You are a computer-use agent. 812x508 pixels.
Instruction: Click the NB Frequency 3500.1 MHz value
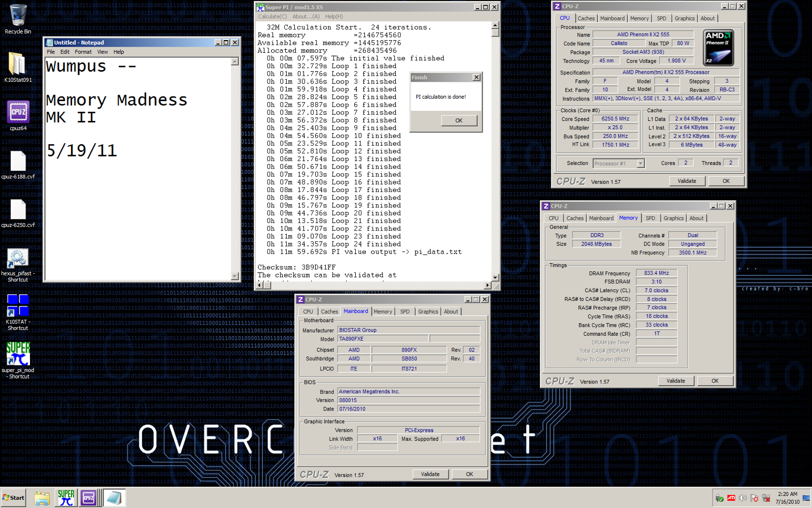pyautogui.click(x=692, y=253)
